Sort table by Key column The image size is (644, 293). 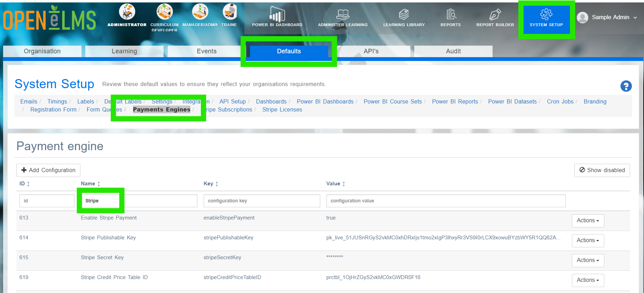click(x=211, y=184)
